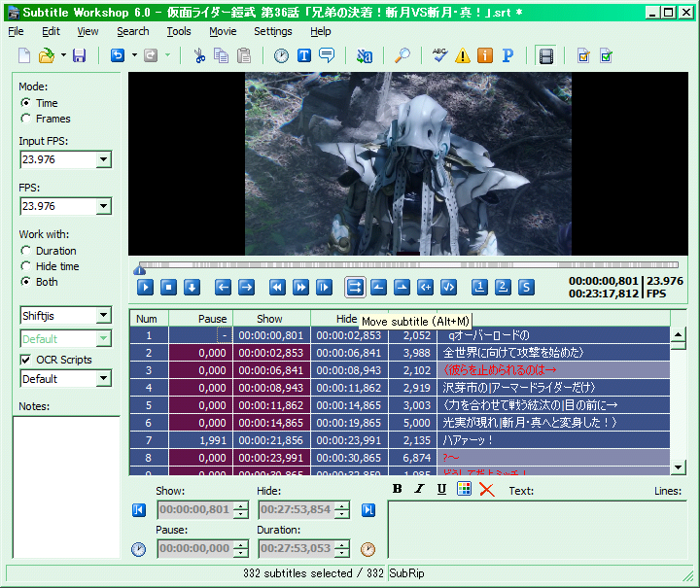Click the Redo arrow icon
The height and width of the screenshot is (588, 700).
click(151, 55)
